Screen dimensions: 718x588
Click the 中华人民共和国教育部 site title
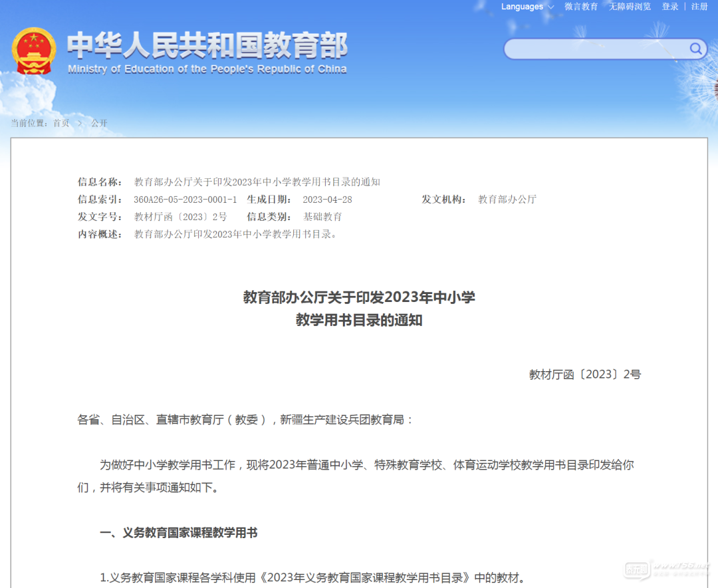207,45
